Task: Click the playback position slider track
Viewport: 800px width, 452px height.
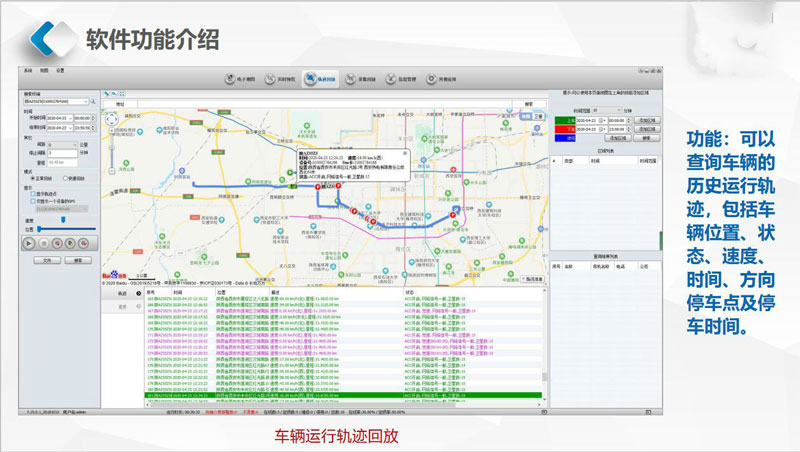Action: coord(66,229)
